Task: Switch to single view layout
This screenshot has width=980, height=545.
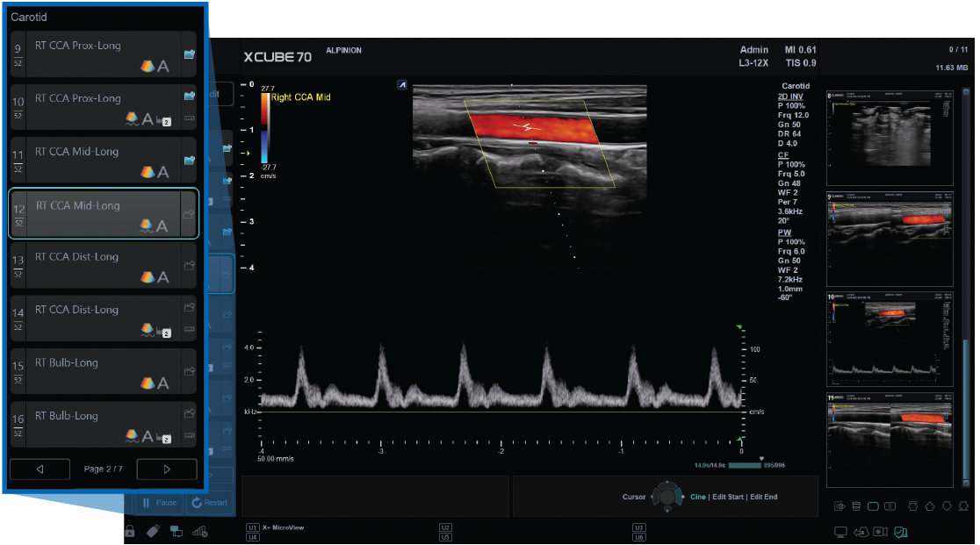Action: click(x=873, y=506)
